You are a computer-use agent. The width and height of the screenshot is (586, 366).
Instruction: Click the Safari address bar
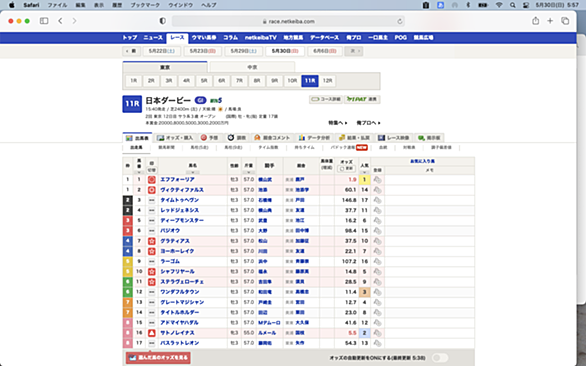pos(288,21)
